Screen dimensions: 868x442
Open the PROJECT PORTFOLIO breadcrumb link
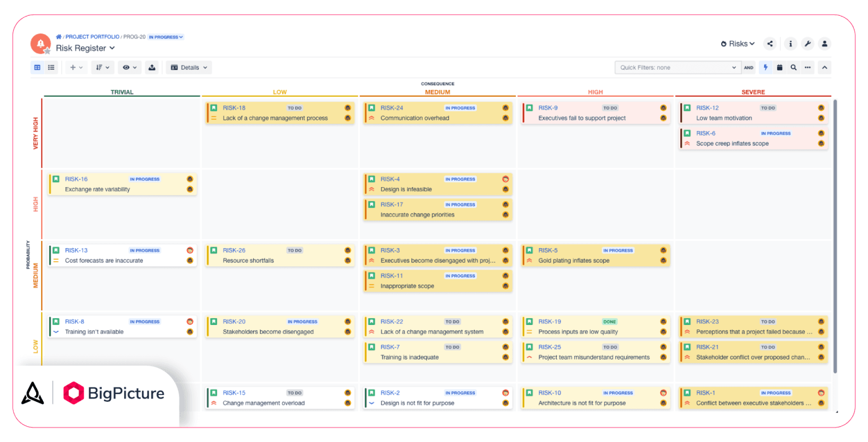point(93,37)
